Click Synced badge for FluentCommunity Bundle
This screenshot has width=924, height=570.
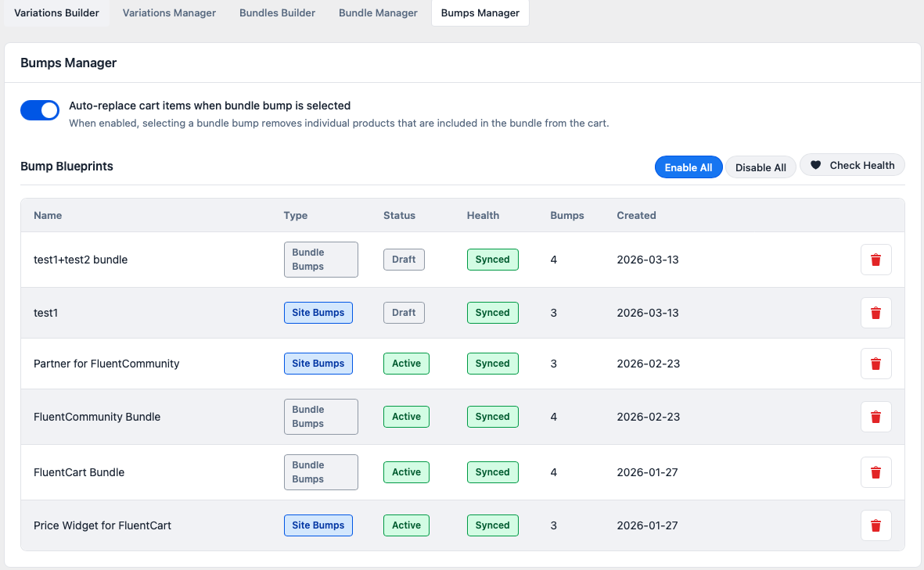493,417
